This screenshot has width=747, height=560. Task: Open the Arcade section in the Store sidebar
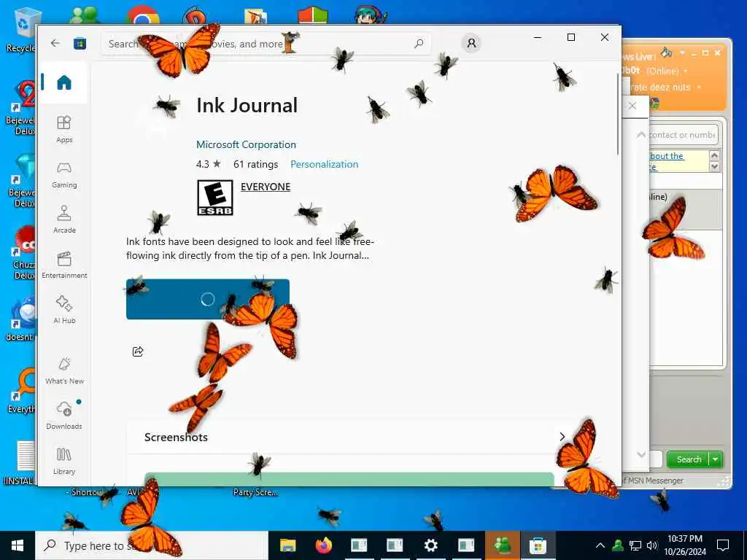coord(64,219)
